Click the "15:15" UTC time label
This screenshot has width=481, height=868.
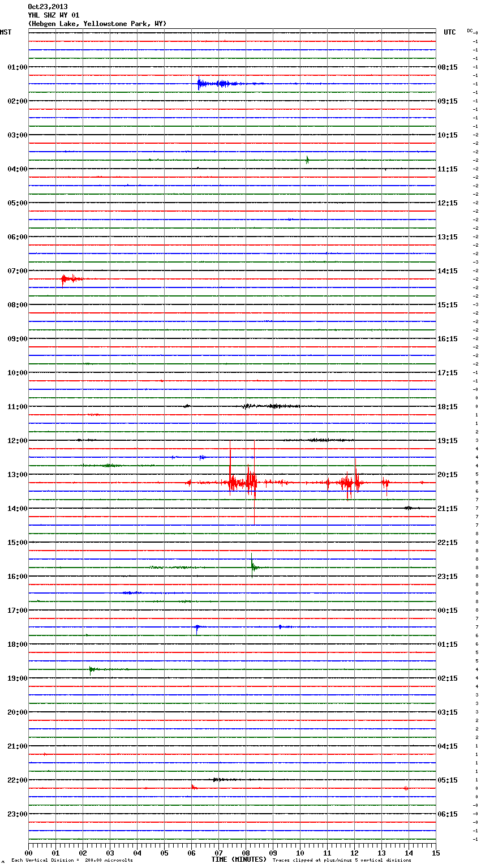[448, 305]
